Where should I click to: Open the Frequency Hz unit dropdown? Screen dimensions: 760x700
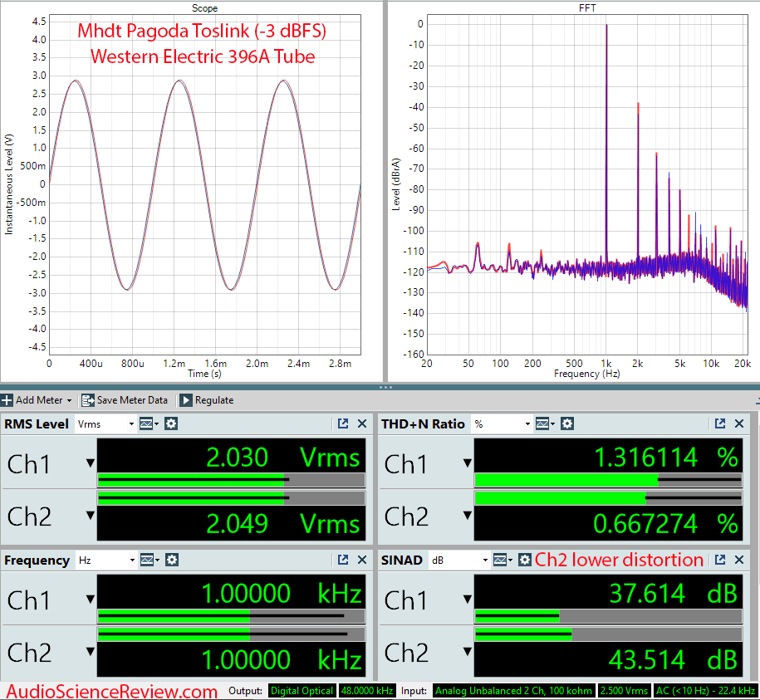coord(106,560)
